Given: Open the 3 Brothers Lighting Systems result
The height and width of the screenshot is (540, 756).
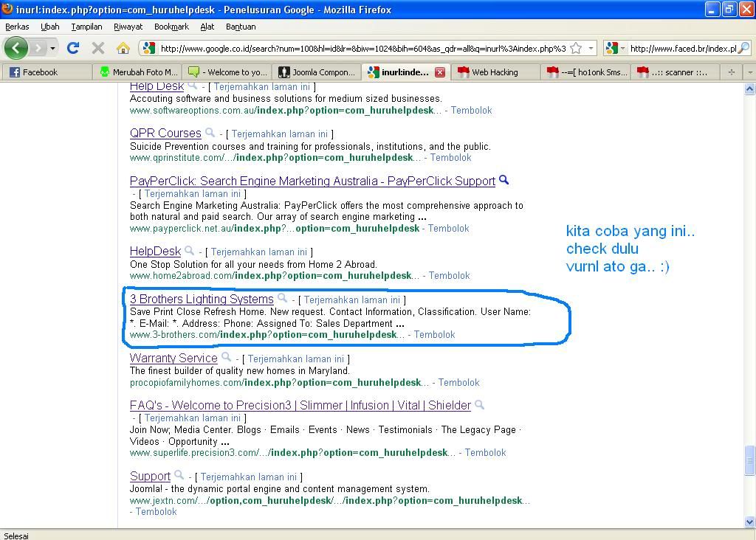Looking at the screenshot, I should (x=202, y=299).
